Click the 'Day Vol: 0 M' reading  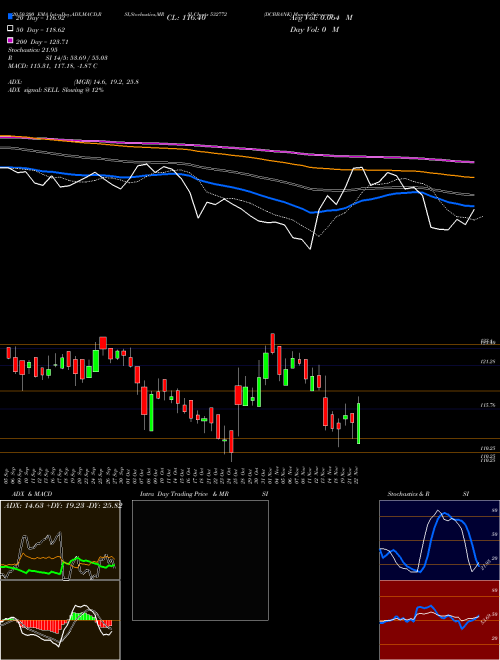click(x=314, y=30)
